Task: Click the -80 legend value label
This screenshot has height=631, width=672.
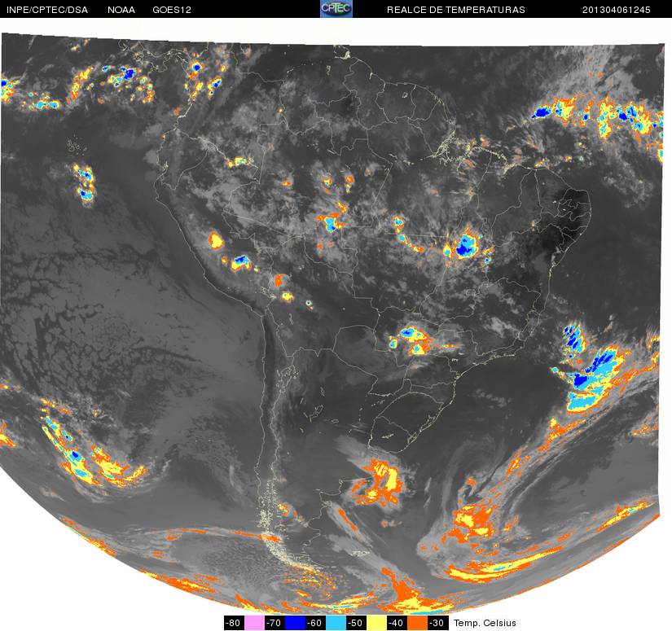Action: click(x=234, y=623)
